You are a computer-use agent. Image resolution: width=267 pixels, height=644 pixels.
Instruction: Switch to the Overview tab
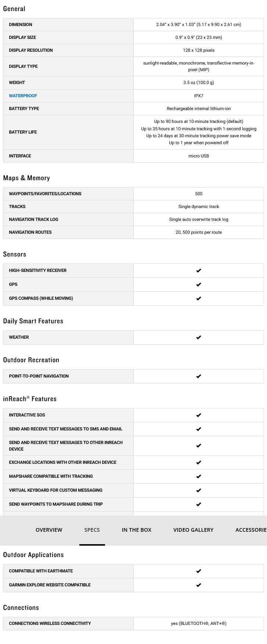pyautogui.click(x=49, y=530)
